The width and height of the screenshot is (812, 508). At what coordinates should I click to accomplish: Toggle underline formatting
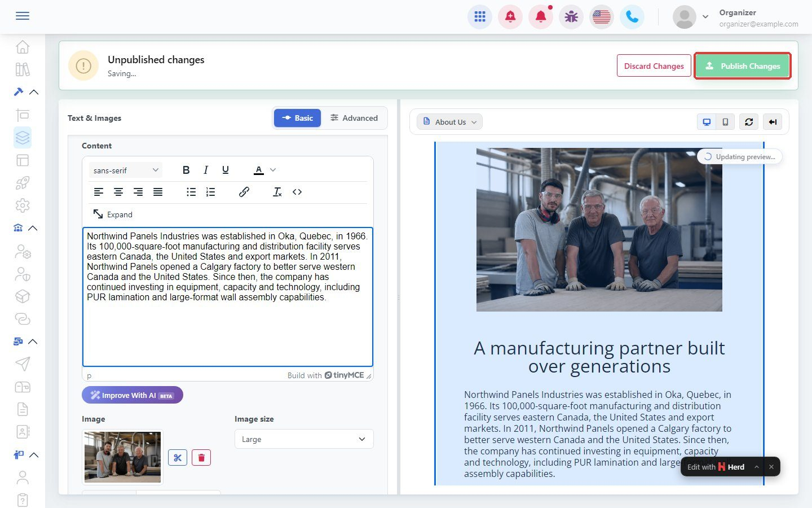226,170
